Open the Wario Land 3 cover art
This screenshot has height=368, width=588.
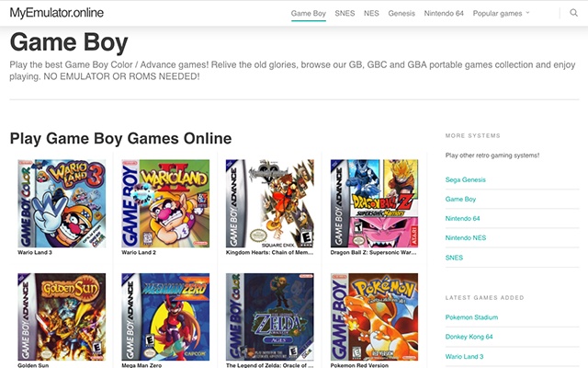tap(62, 203)
